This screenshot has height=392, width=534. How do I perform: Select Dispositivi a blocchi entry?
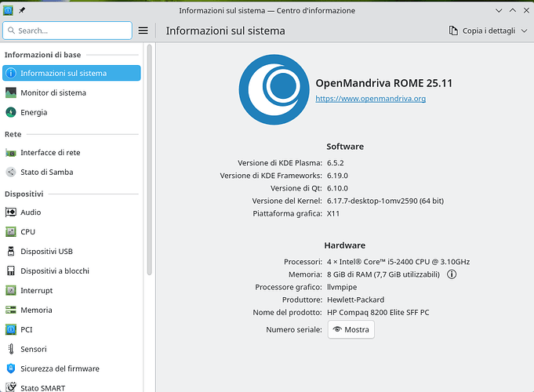(x=55, y=271)
